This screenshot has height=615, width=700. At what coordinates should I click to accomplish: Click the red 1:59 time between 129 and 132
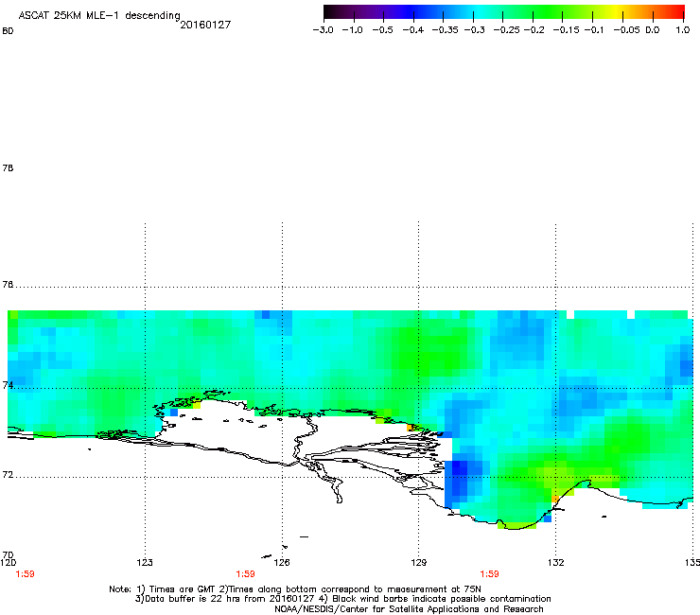(x=489, y=574)
